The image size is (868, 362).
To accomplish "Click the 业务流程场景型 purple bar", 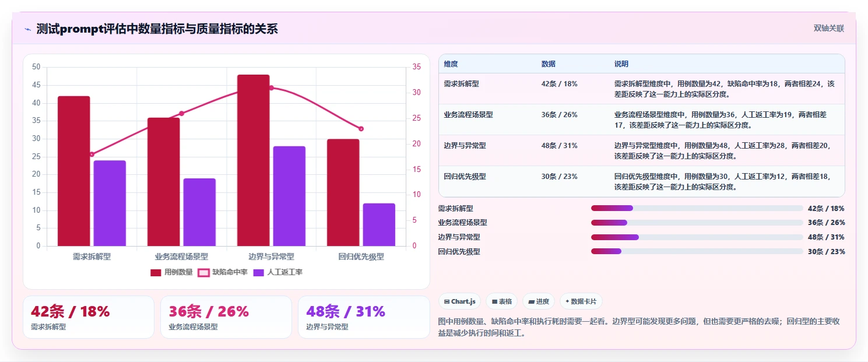I will pos(199,212).
